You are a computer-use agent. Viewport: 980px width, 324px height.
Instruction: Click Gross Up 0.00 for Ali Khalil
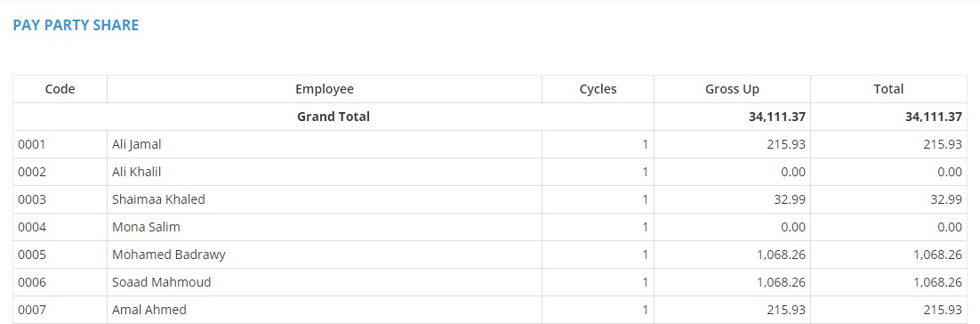click(x=793, y=172)
